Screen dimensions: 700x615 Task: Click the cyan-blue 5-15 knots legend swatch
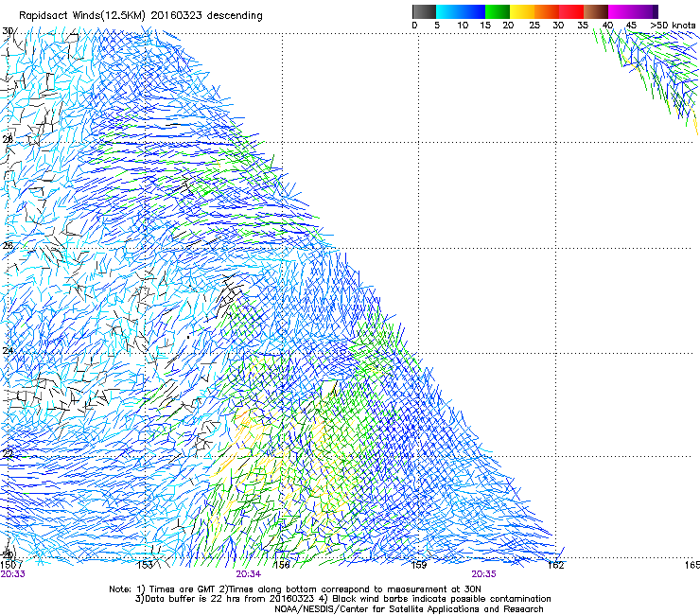coord(461,11)
